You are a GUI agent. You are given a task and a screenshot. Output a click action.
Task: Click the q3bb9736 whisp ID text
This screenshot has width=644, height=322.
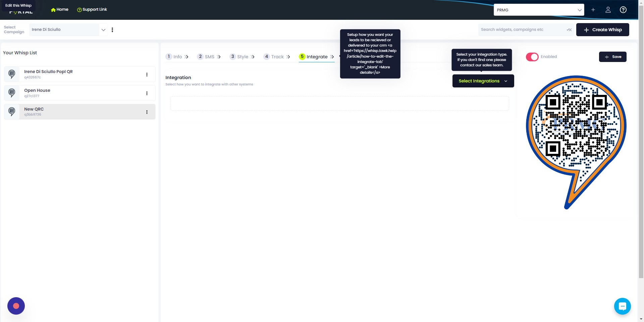pyautogui.click(x=33, y=115)
